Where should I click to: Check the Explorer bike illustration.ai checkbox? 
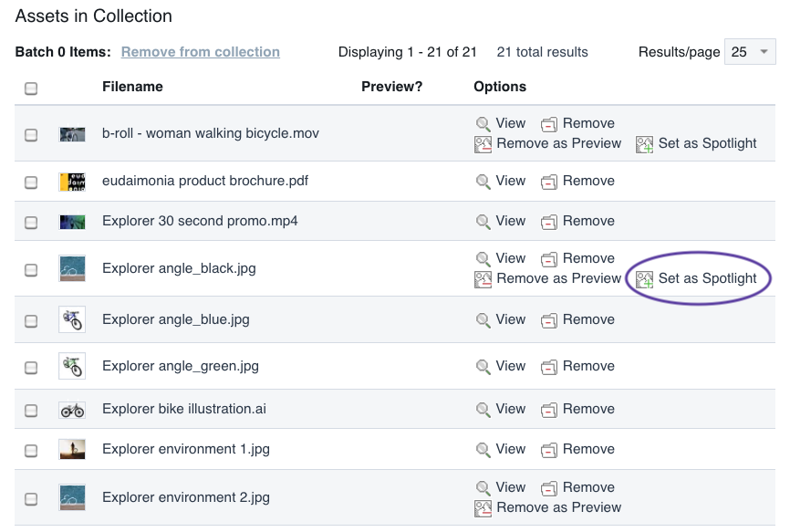[x=31, y=411]
